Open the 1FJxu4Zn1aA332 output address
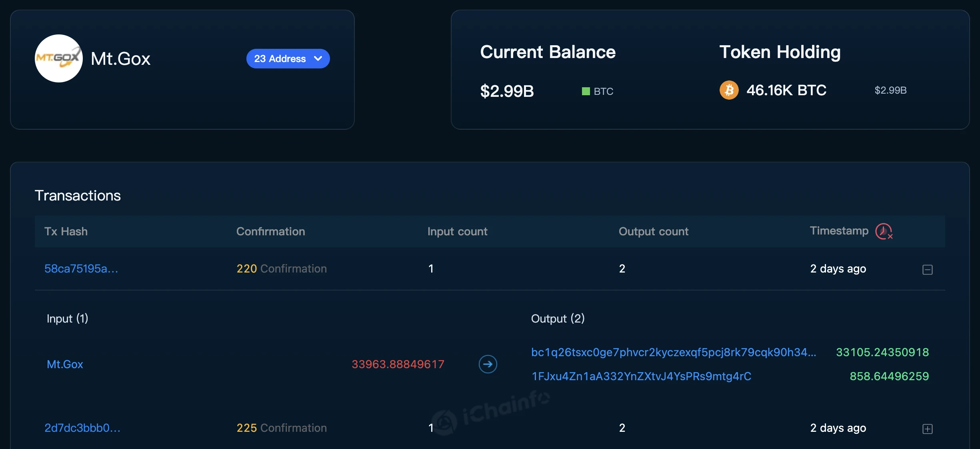 (641, 376)
